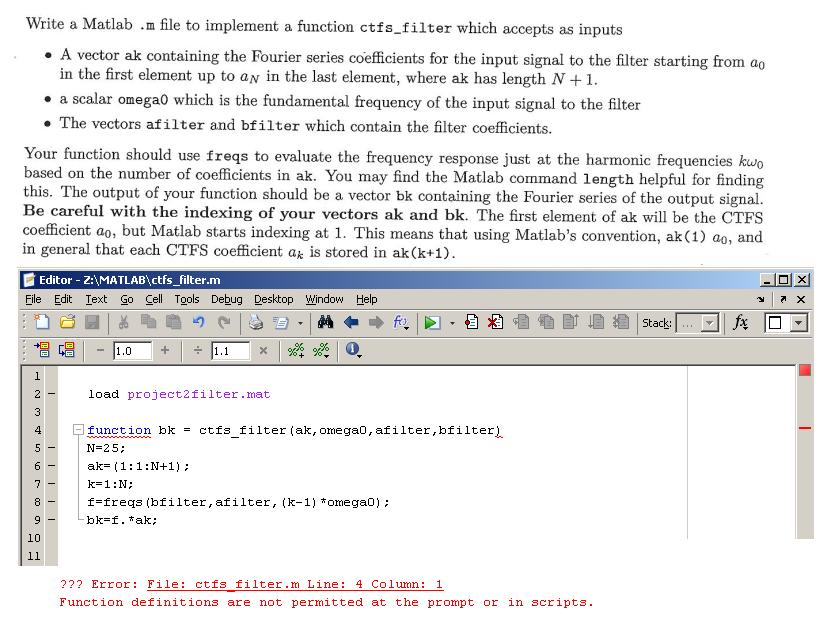This screenshot has width=819, height=621.
Task: Set breakpoint dash on line 7
Action: (x=51, y=484)
